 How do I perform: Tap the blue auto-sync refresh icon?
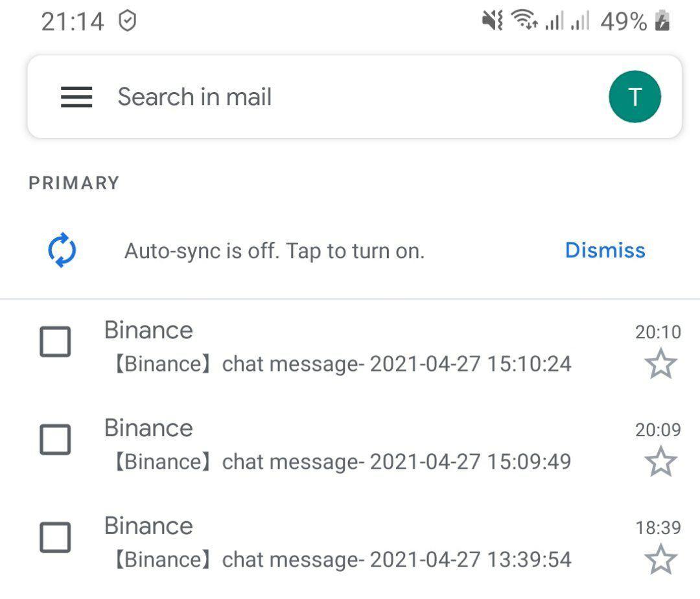pyautogui.click(x=62, y=250)
